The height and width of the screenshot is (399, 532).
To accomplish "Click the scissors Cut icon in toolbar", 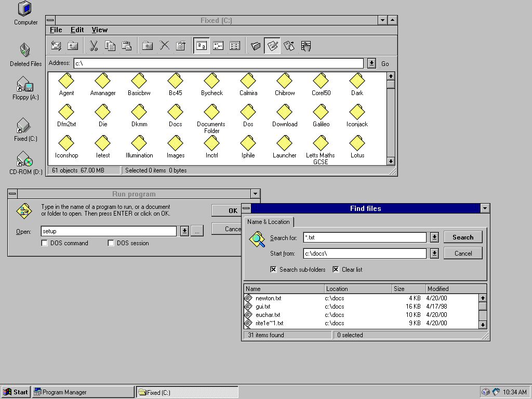I will (94, 46).
